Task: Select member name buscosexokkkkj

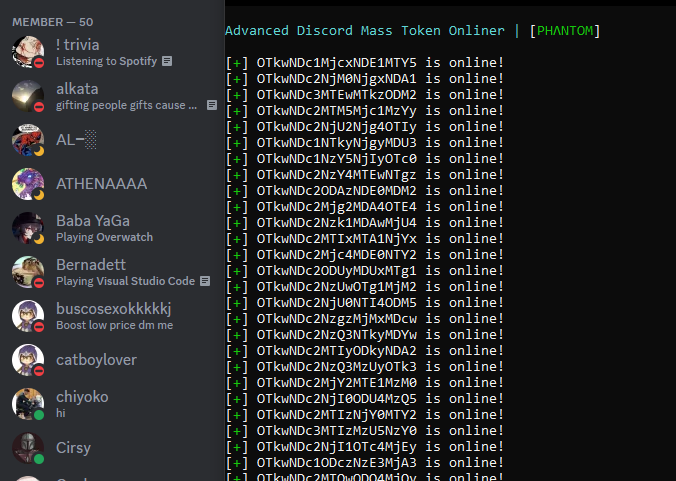Action: click(114, 309)
